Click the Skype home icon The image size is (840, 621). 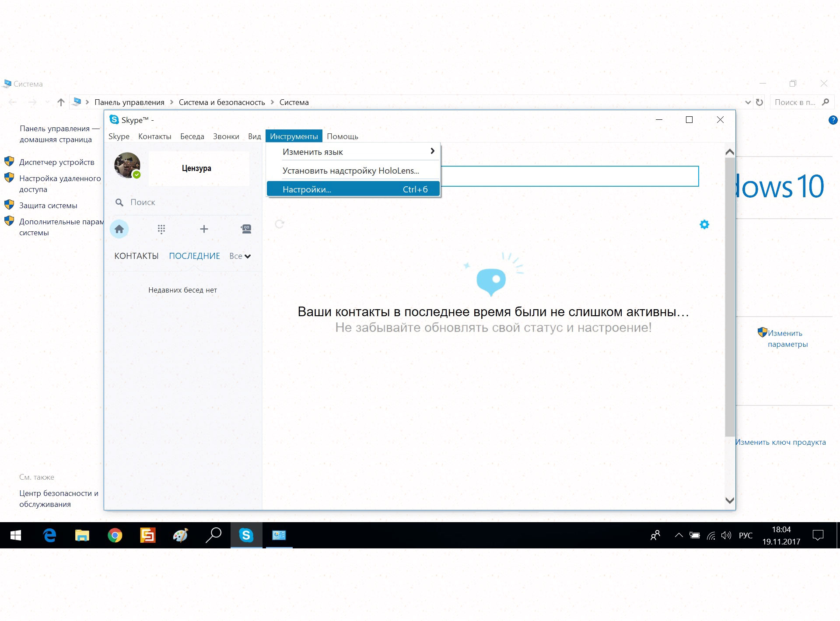(x=119, y=229)
